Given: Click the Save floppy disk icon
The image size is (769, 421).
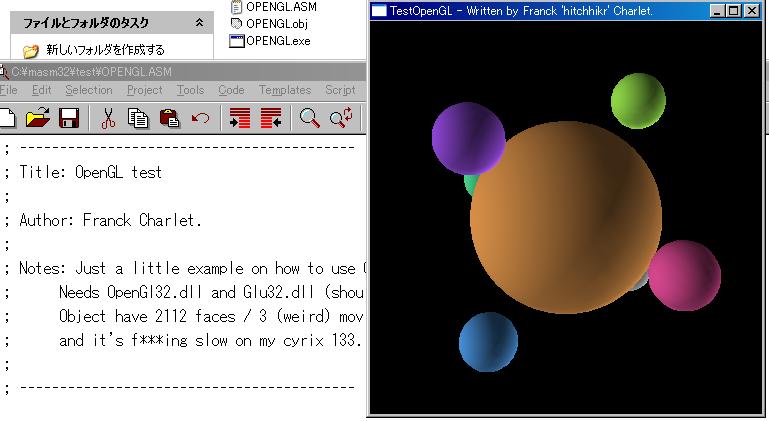Looking at the screenshot, I should pyautogui.click(x=69, y=118).
